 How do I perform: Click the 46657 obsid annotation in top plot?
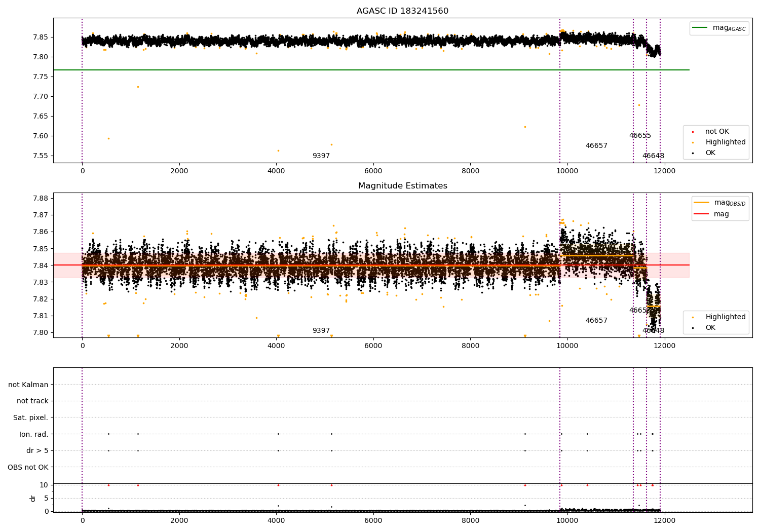596,146
